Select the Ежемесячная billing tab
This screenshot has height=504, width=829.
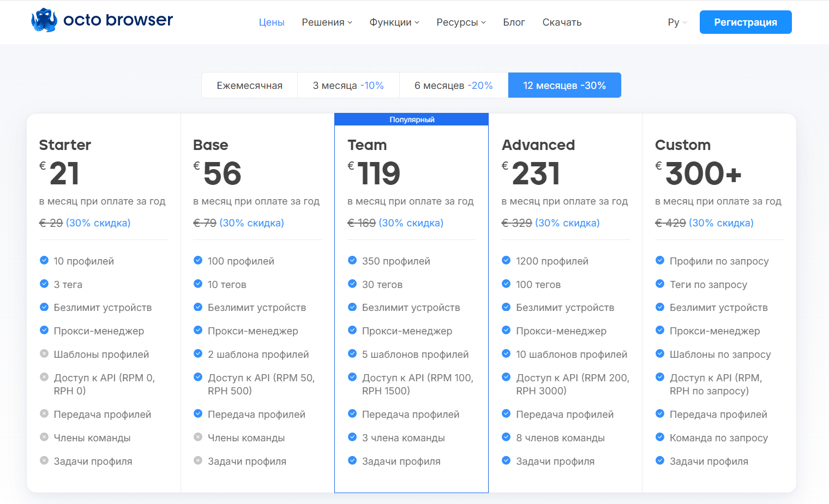tap(250, 86)
